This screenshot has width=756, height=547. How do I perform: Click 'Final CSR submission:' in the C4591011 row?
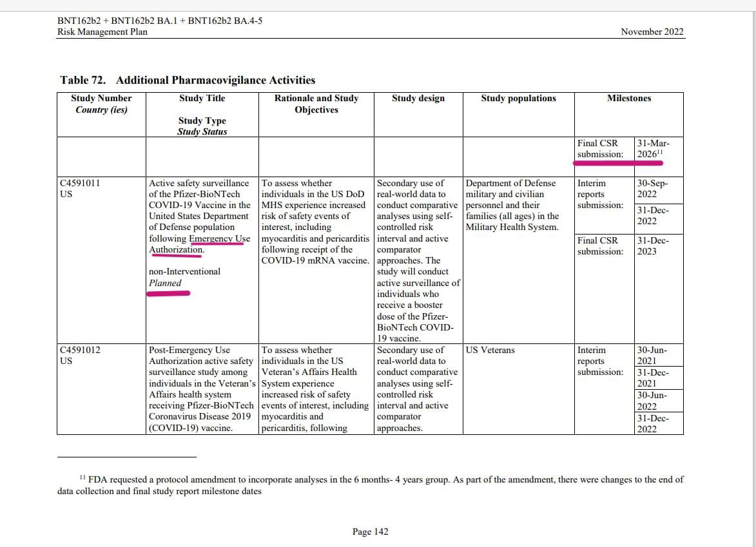point(600,245)
